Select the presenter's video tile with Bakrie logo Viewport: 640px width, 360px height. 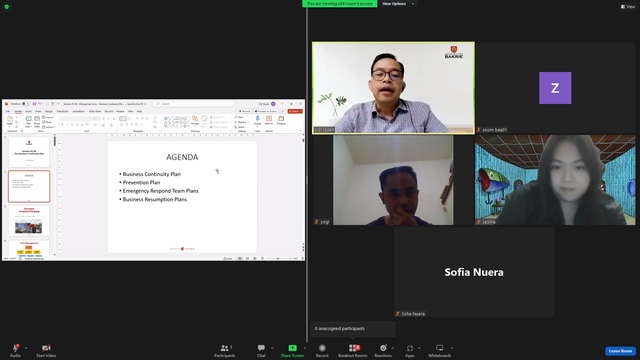393,88
